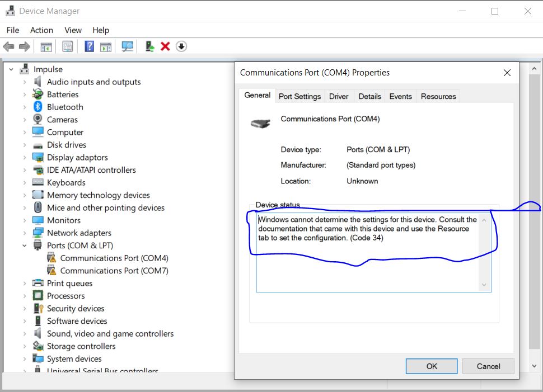543x392 pixels.
Task: Click the main window scrollbar up arrow
Action: click(534, 69)
